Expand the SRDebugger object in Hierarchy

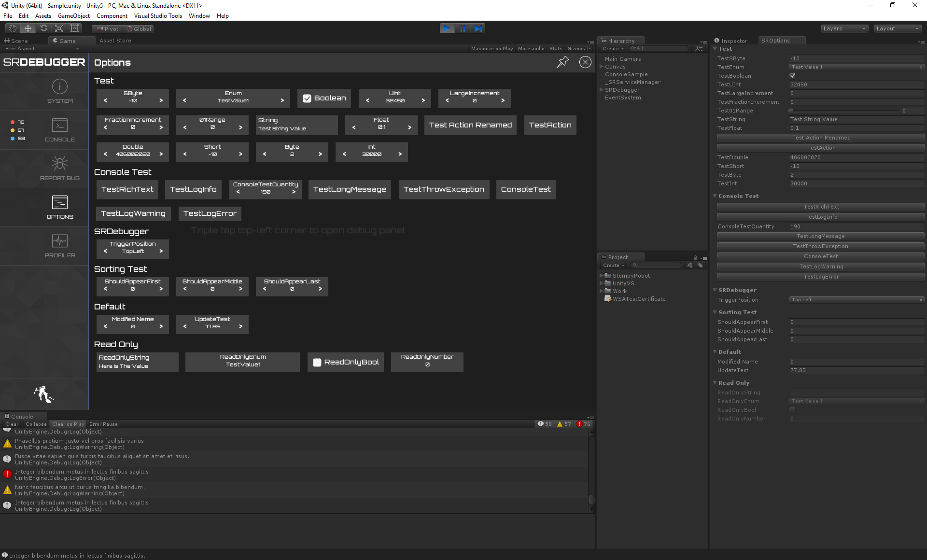(x=601, y=90)
